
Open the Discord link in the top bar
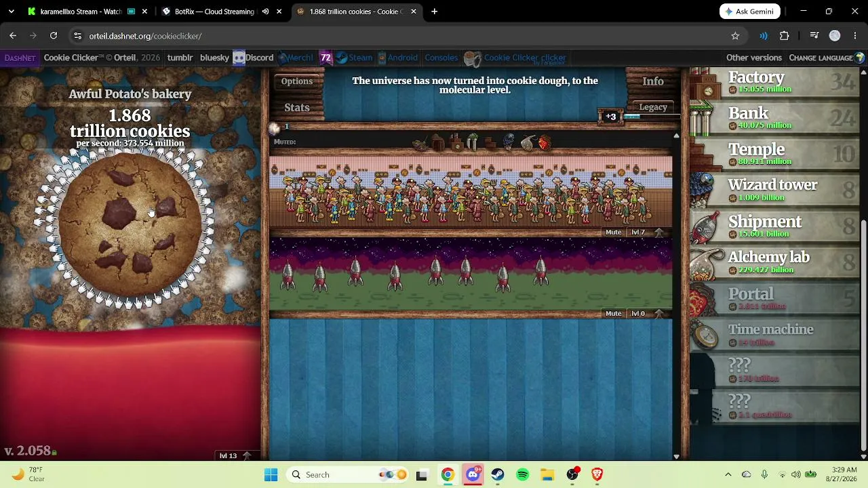click(x=253, y=58)
